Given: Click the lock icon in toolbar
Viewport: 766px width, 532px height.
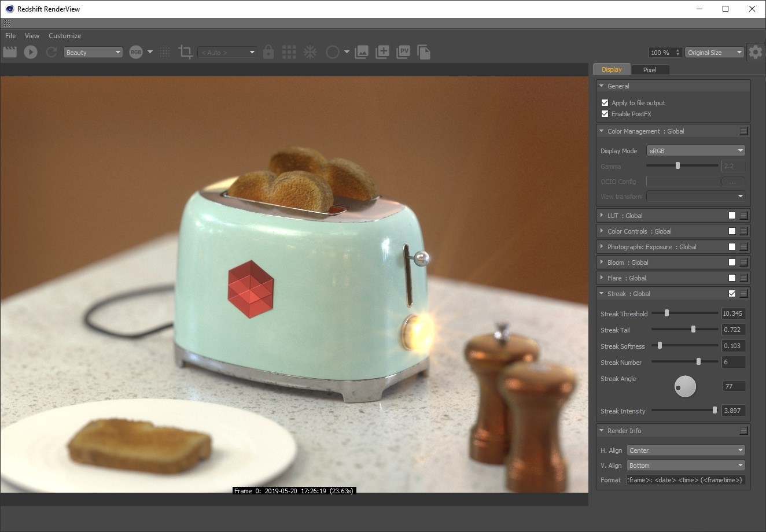Looking at the screenshot, I should click(268, 52).
